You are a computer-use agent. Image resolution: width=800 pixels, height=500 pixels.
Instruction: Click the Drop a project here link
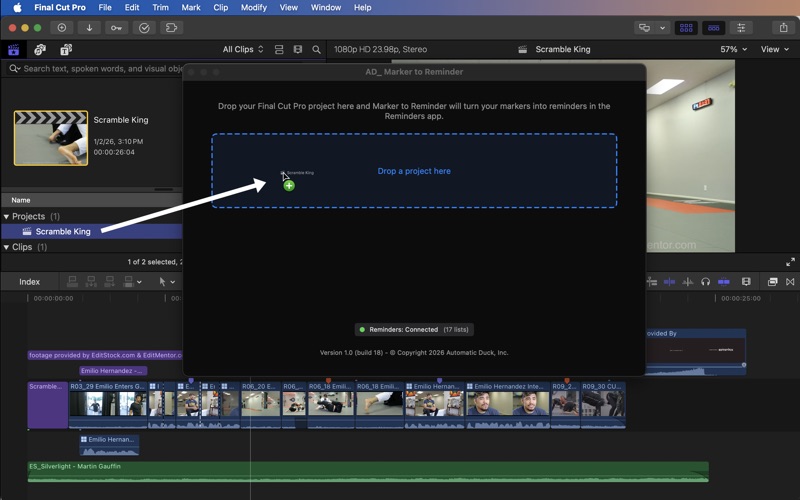pos(414,171)
